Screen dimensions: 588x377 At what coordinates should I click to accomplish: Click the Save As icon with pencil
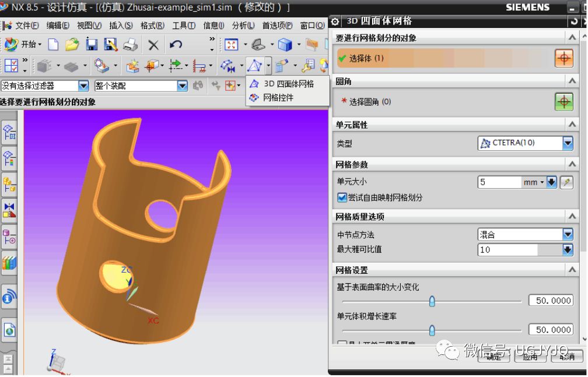point(111,45)
